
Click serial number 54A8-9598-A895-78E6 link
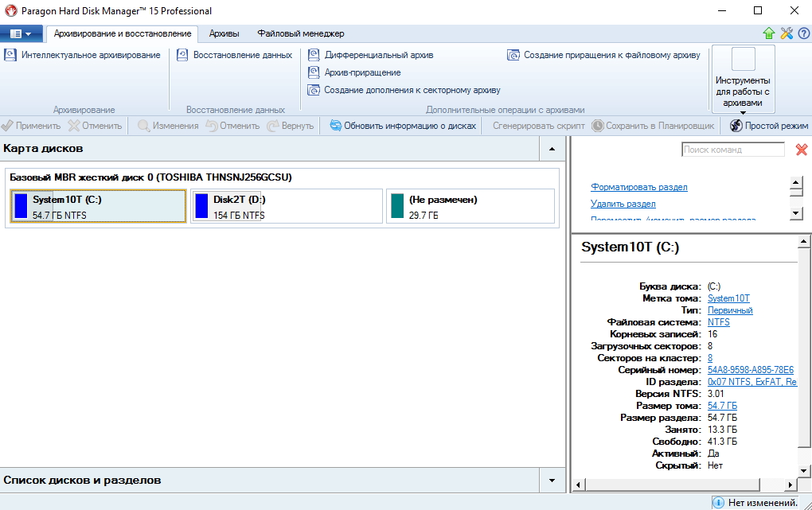pyautogui.click(x=751, y=370)
